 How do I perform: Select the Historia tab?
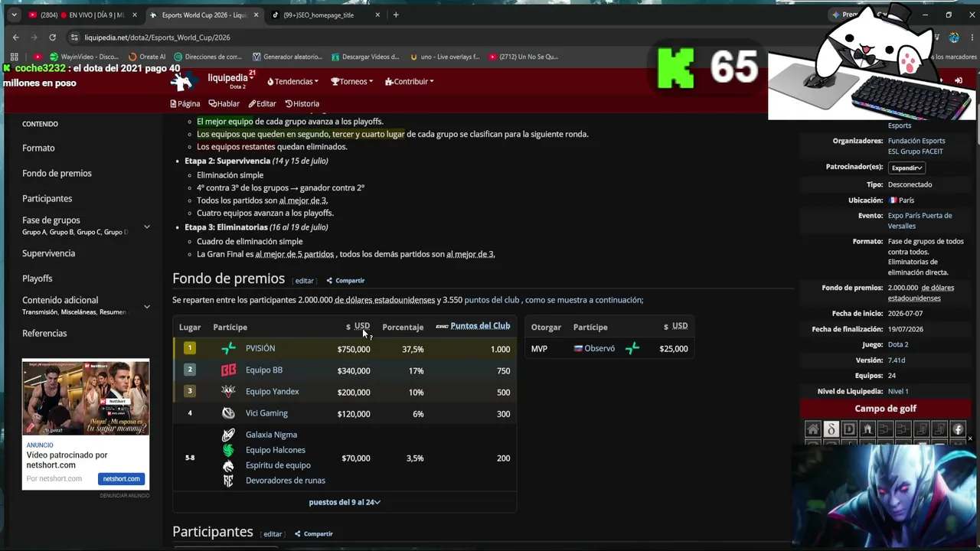click(302, 103)
